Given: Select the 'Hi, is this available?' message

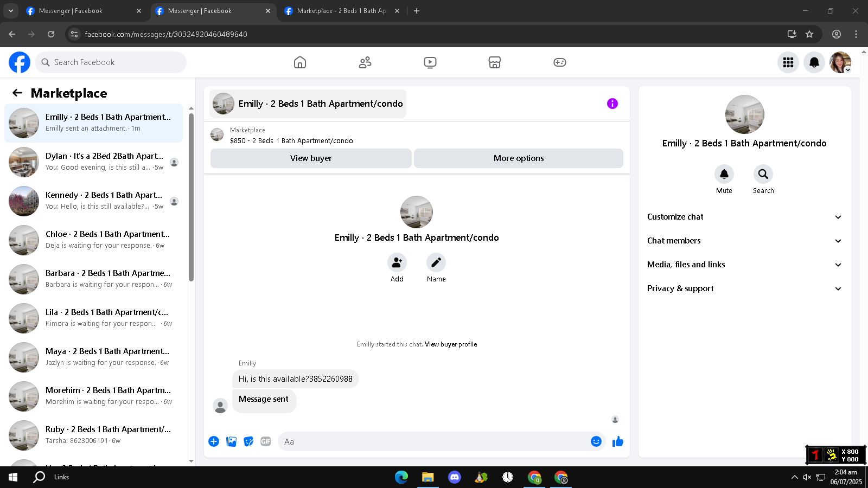Looking at the screenshot, I should click(x=296, y=379).
